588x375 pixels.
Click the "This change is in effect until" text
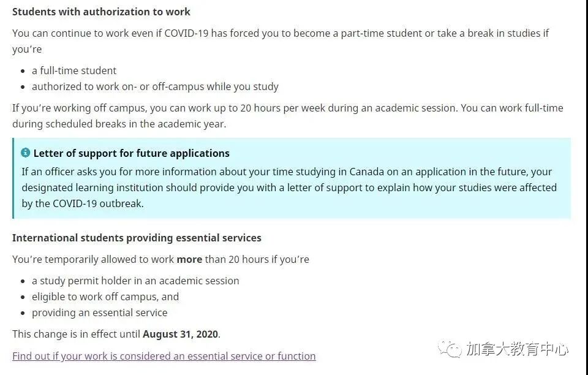[77, 334]
